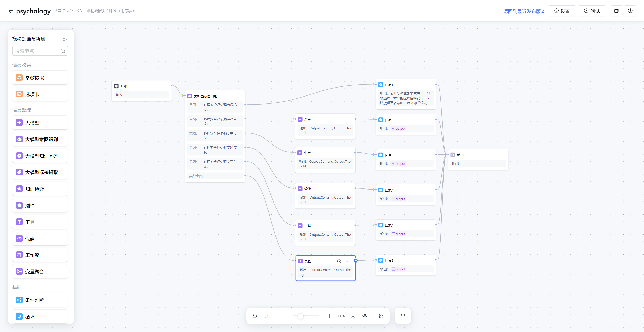The height and width of the screenshot is (332, 644).
Task: Toggle the eye preview icon
Action: pyautogui.click(x=365, y=316)
